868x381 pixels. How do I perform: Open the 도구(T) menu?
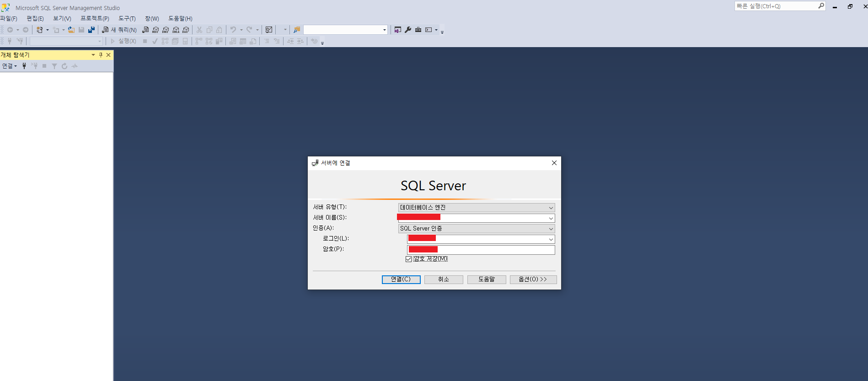click(x=127, y=18)
